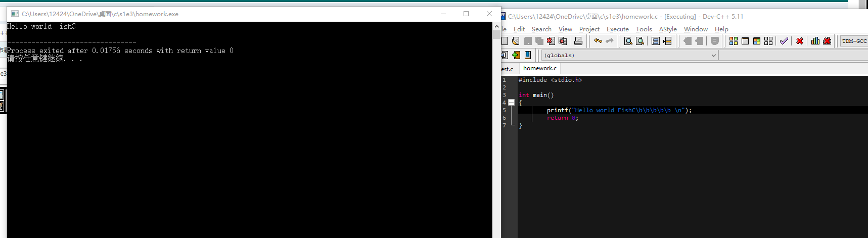868x238 pixels.
Task: Click the grayed Save icon
Action: [x=527, y=41]
